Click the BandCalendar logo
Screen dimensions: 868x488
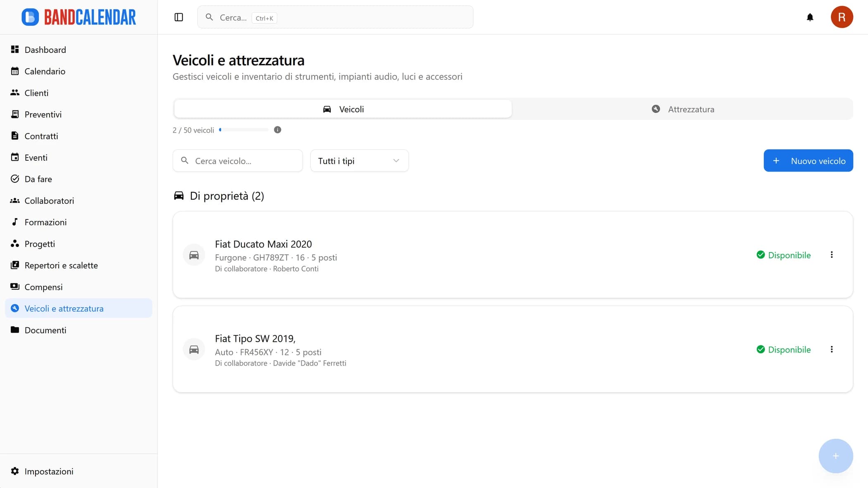pos(79,17)
